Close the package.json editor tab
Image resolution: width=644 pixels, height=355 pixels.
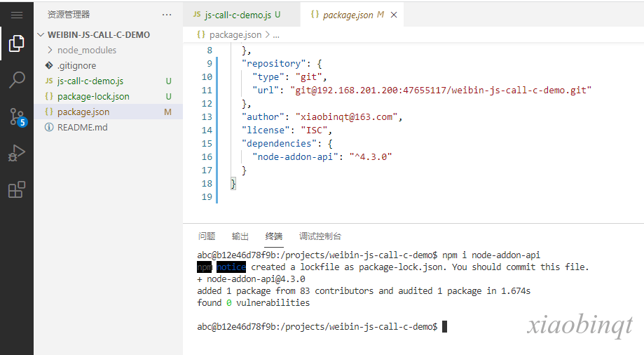[x=394, y=15]
